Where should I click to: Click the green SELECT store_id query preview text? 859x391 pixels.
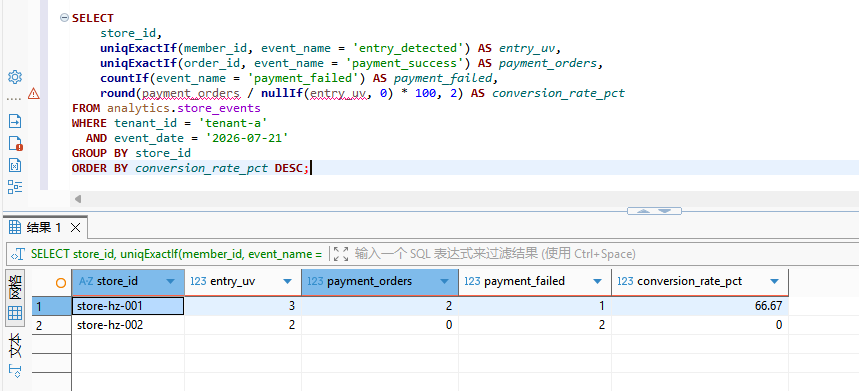tap(176, 254)
